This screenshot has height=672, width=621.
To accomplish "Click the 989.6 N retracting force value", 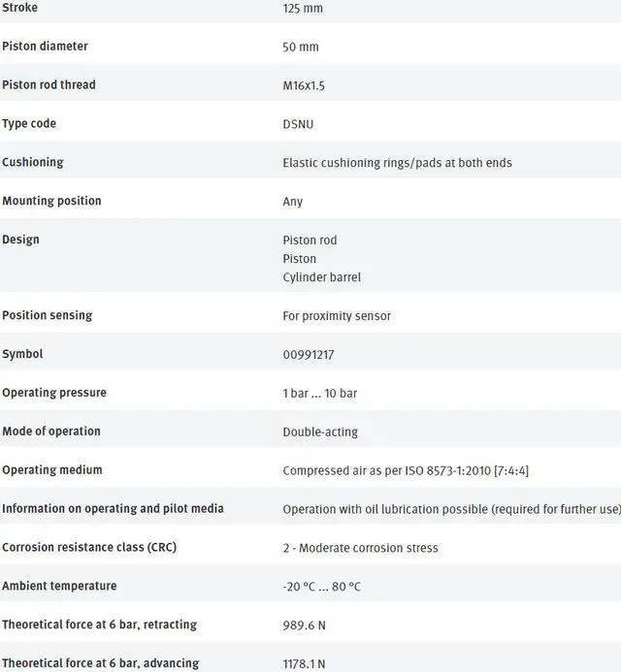I will pos(304,625).
